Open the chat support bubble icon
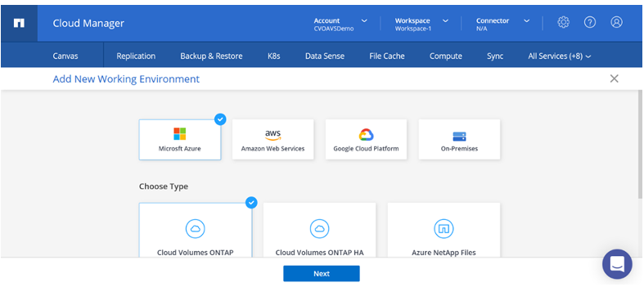The image size is (644, 305). 617,264
